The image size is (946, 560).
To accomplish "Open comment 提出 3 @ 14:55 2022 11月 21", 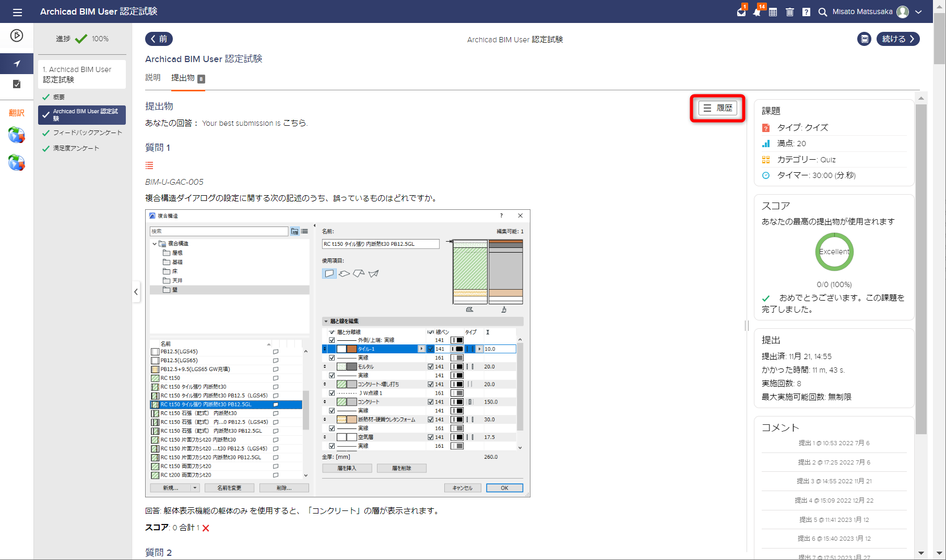I will click(x=834, y=481).
